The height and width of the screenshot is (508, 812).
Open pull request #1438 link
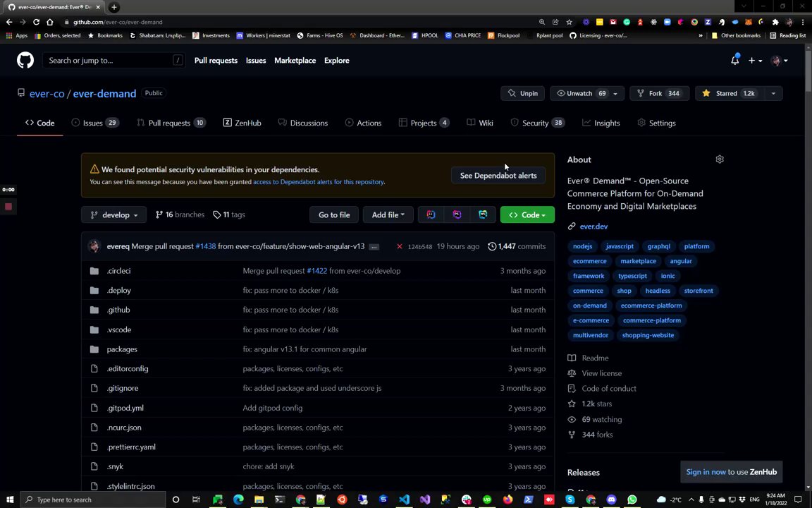(x=206, y=246)
